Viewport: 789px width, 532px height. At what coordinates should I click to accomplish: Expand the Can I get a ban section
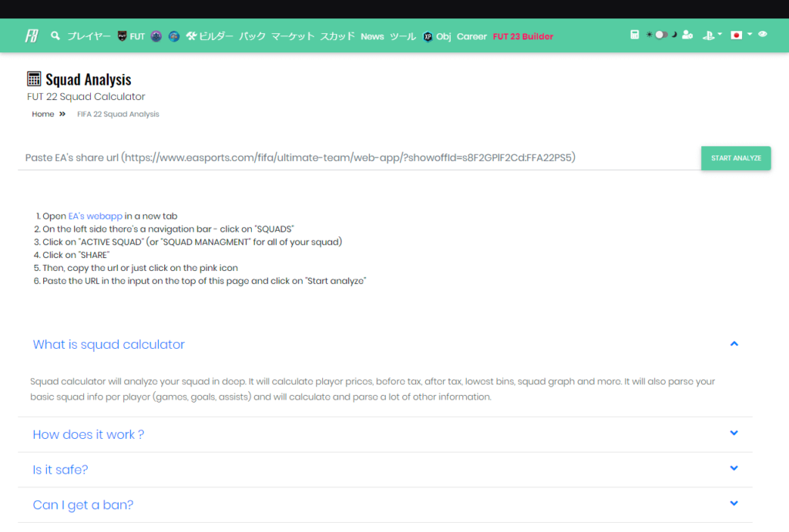click(x=385, y=505)
